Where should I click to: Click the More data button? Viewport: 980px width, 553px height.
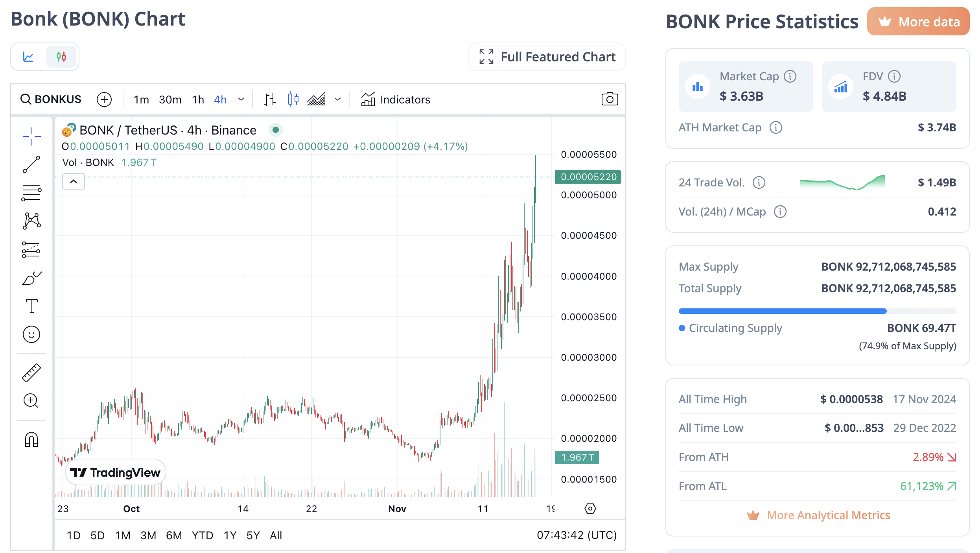918,22
